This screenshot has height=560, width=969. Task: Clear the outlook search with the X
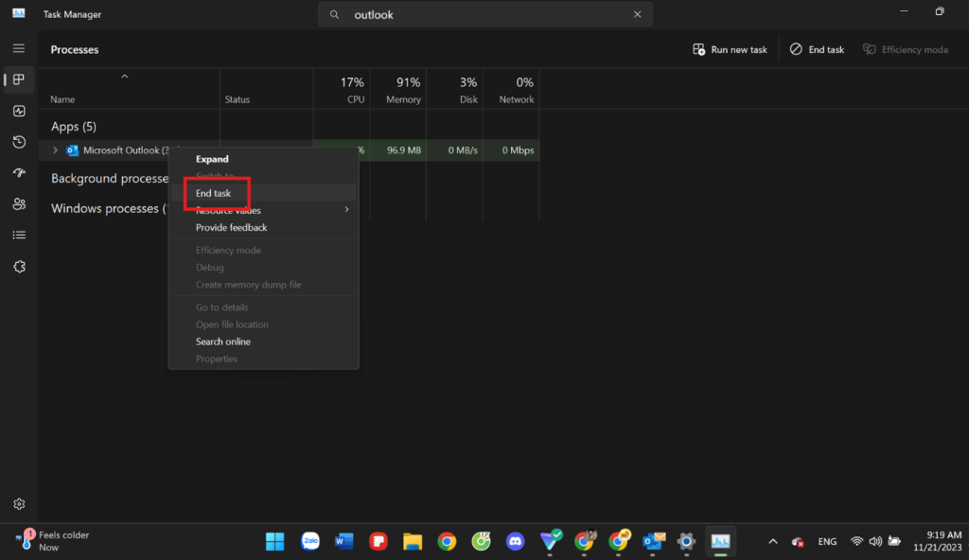pos(638,14)
